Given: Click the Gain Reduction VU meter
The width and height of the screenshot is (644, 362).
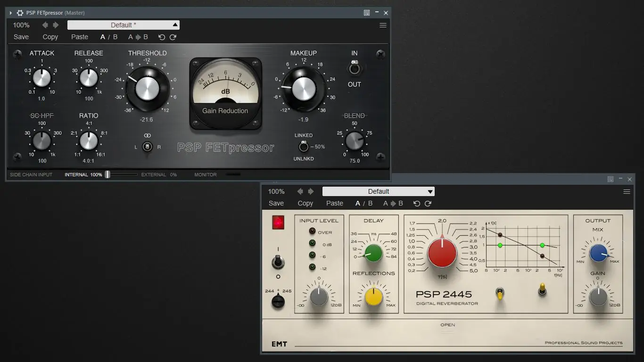Looking at the screenshot, I should coord(225,94).
